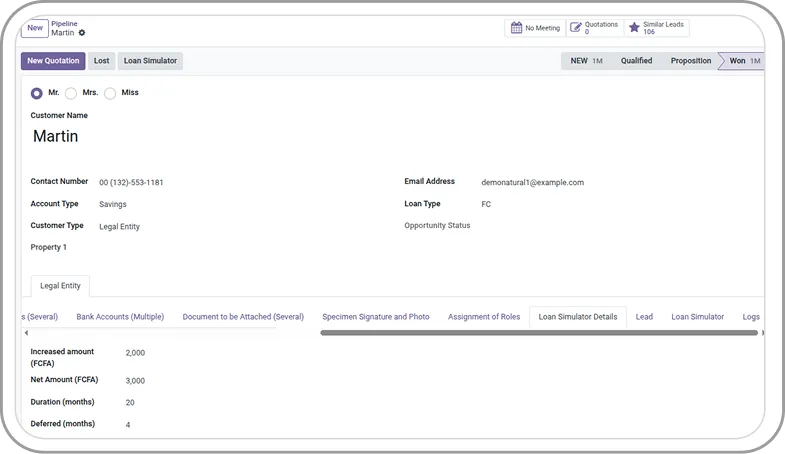Click Net Amount value 3,000
The height and width of the screenshot is (454, 785).
tap(135, 381)
